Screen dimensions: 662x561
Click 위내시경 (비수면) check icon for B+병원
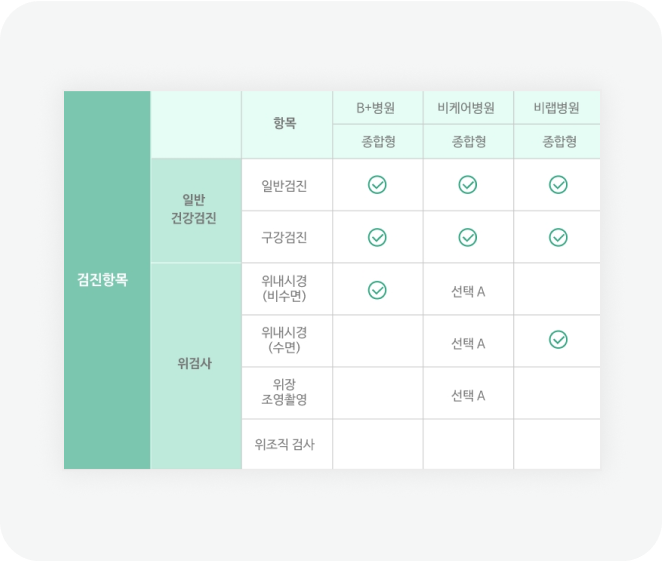pyautogui.click(x=377, y=290)
